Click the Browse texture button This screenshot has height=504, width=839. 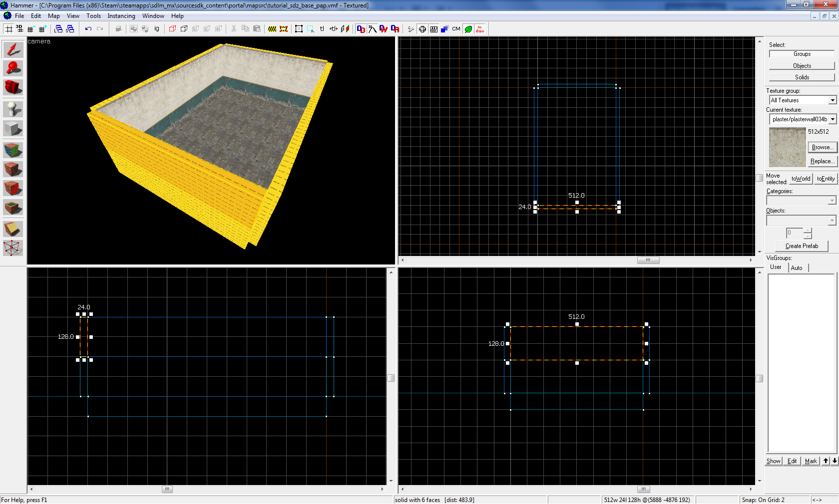click(822, 147)
